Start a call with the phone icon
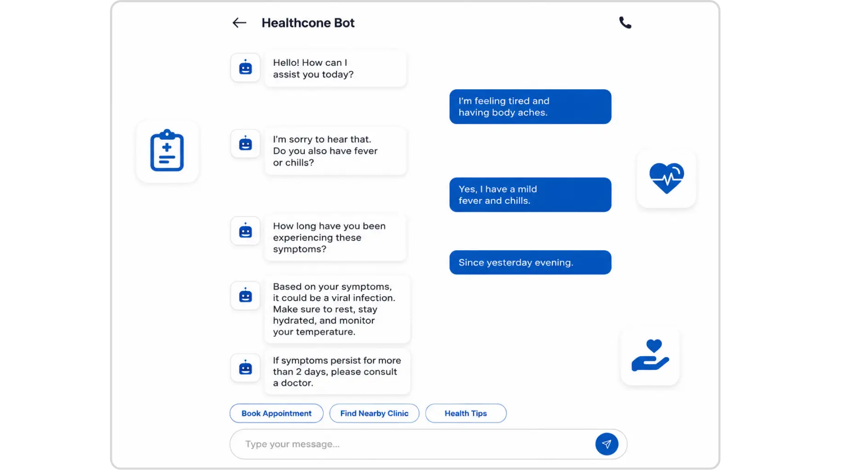 tap(625, 23)
